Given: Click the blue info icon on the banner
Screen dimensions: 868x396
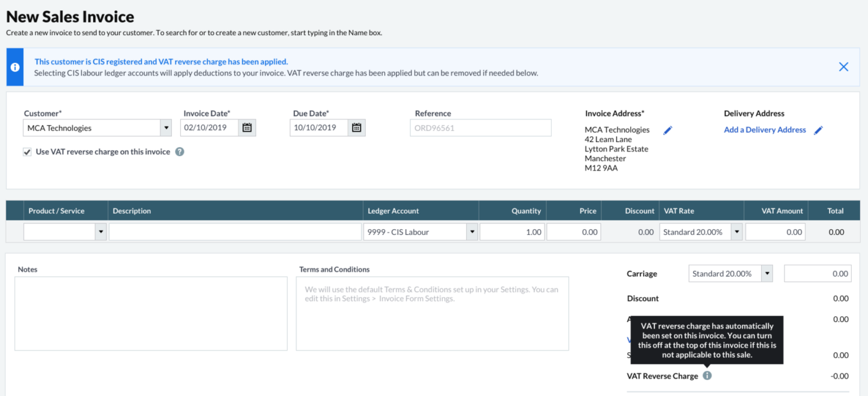Looking at the screenshot, I should coord(15,67).
